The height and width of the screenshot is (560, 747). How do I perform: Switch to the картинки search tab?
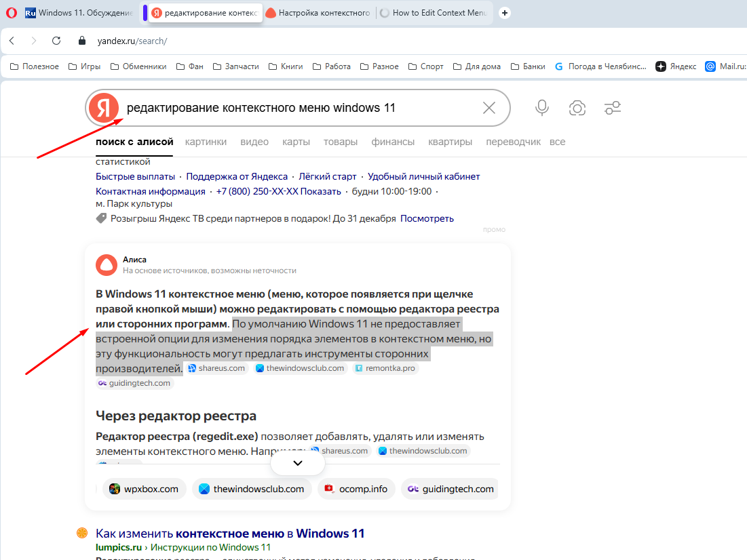click(x=206, y=142)
